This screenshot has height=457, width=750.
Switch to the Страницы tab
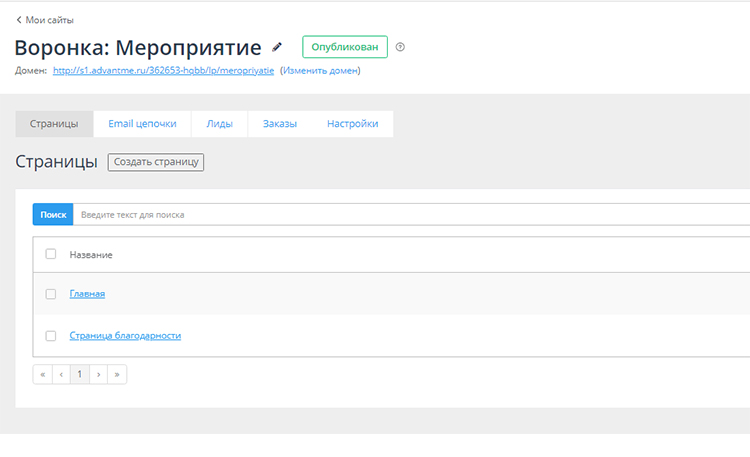click(54, 124)
